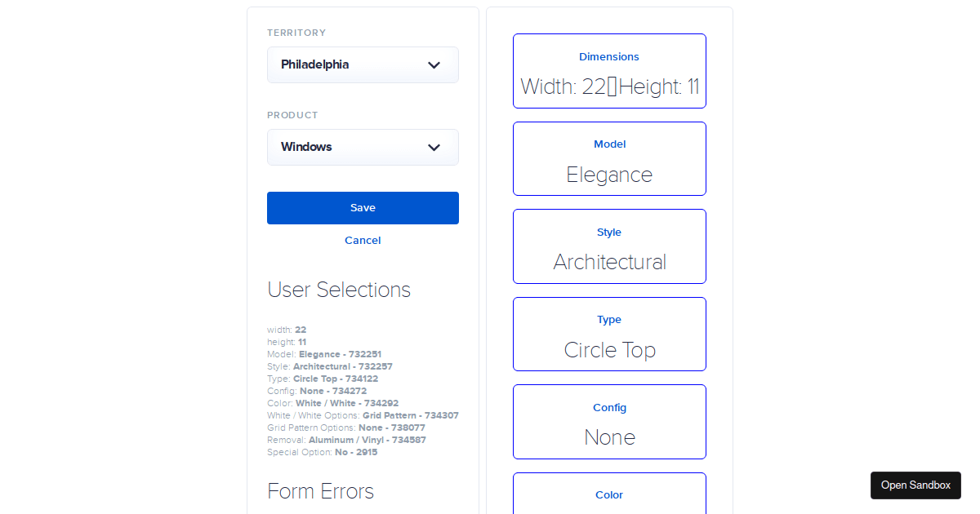Image resolution: width=980 pixels, height=514 pixels.
Task: Click the Save button
Action: pos(363,208)
